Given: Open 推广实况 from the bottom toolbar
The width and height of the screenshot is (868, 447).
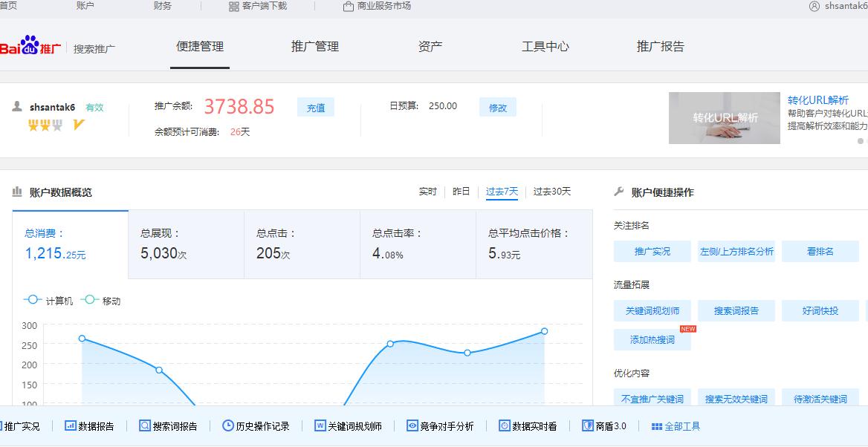Looking at the screenshot, I should pyautogui.click(x=22, y=425).
